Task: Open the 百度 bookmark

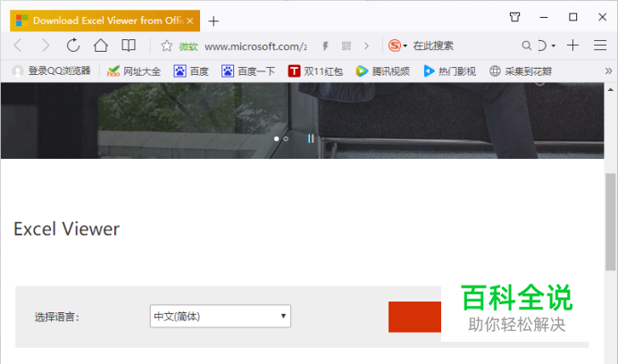Action: (191, 71)
